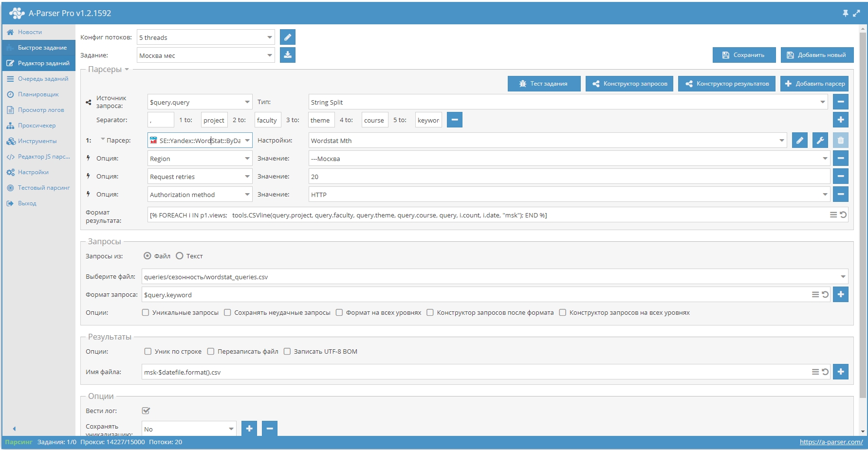The width and height of the screenshot is (868, 450).
Task: Click the pencil icon next to Wordstat Mth
Action: click(x=799, y=141)
